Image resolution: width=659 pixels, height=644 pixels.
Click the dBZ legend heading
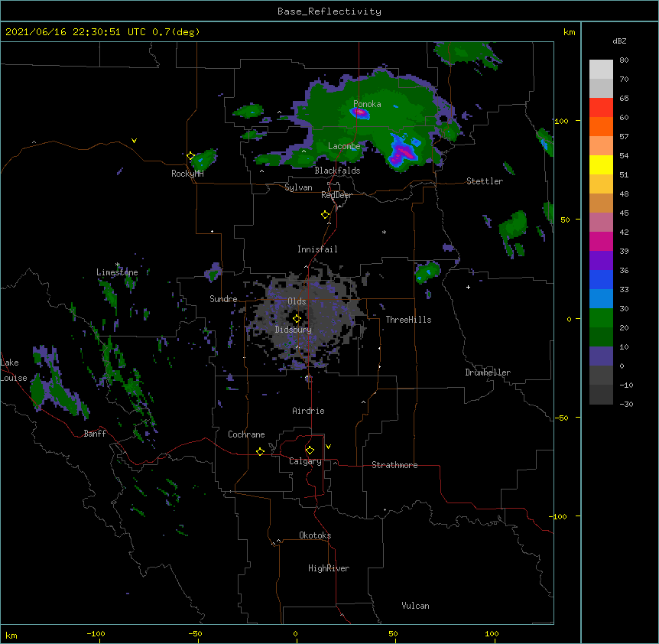pyautogui.click(x=619, y=41)
